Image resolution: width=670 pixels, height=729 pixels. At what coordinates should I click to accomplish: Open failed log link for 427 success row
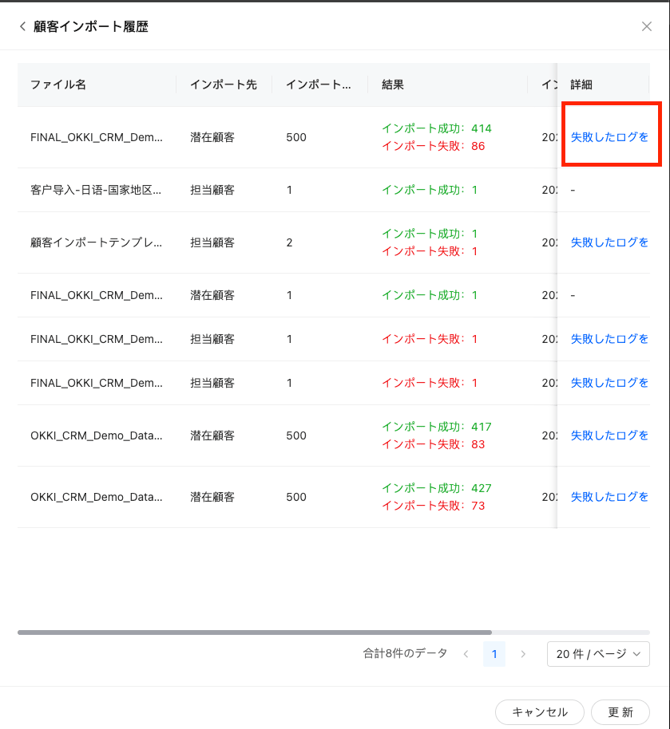(609, 497)
